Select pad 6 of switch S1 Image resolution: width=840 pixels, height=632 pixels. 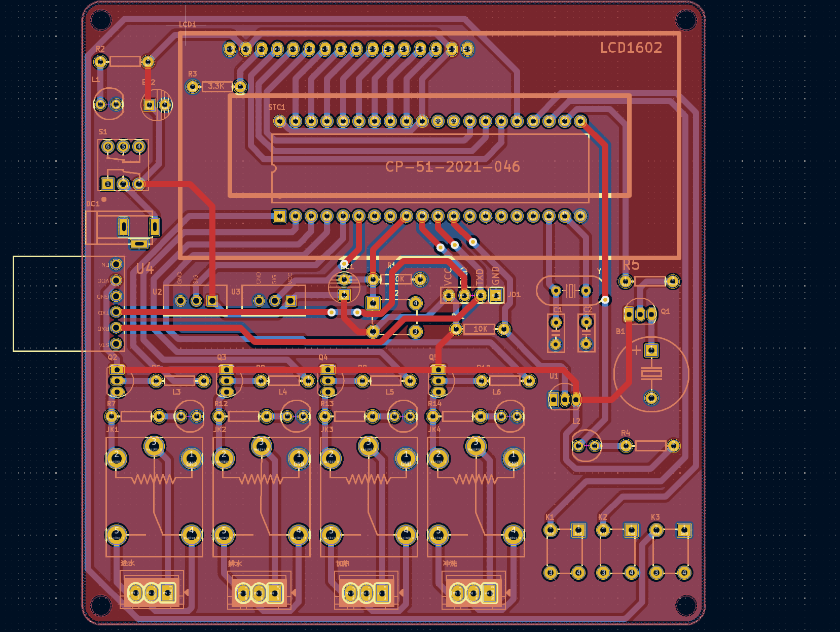(x=107, y=147)
